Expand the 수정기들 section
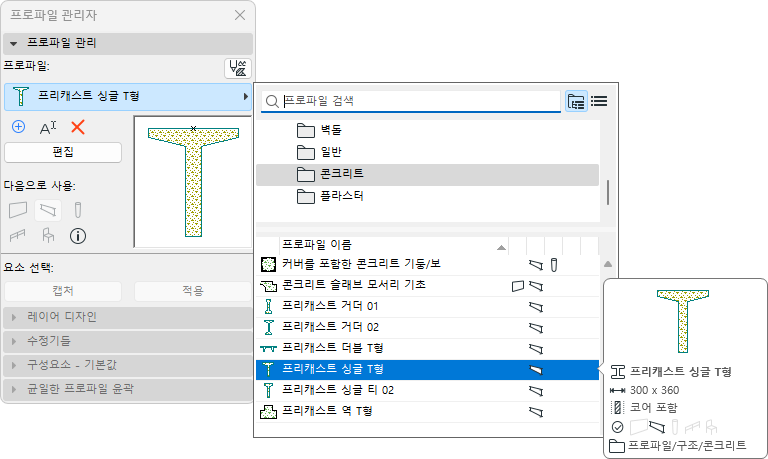The height and width of the screenshot is (459, 768). click(128, 341)
